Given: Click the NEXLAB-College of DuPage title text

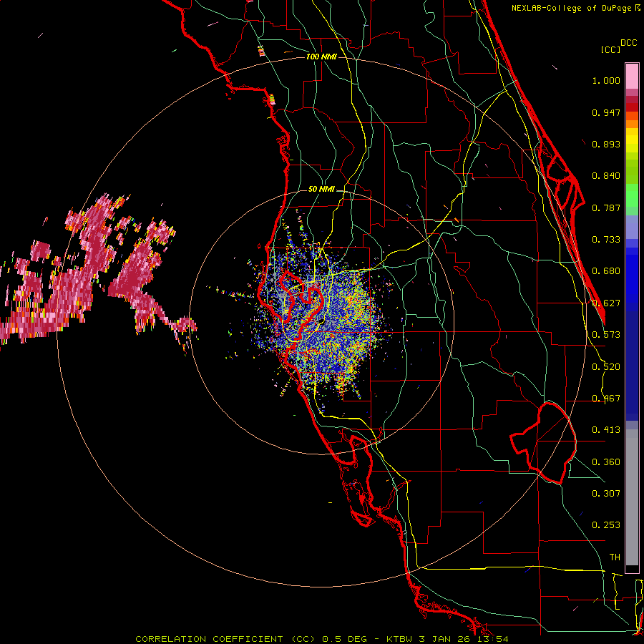Looking at the screenshot, I should coord(572,8).
